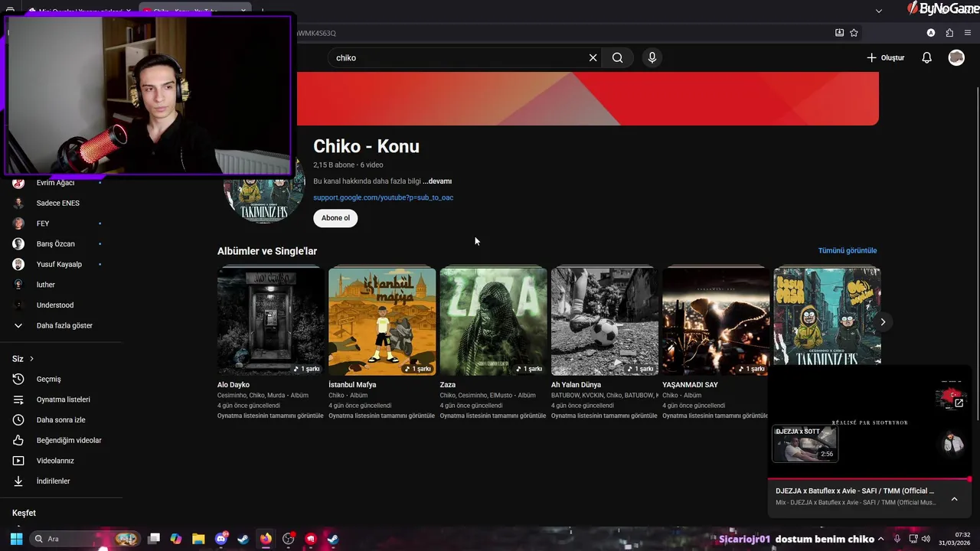980x551 pixels.
Task: Click Alo Dayko album title
Action: tap(234, 385)
